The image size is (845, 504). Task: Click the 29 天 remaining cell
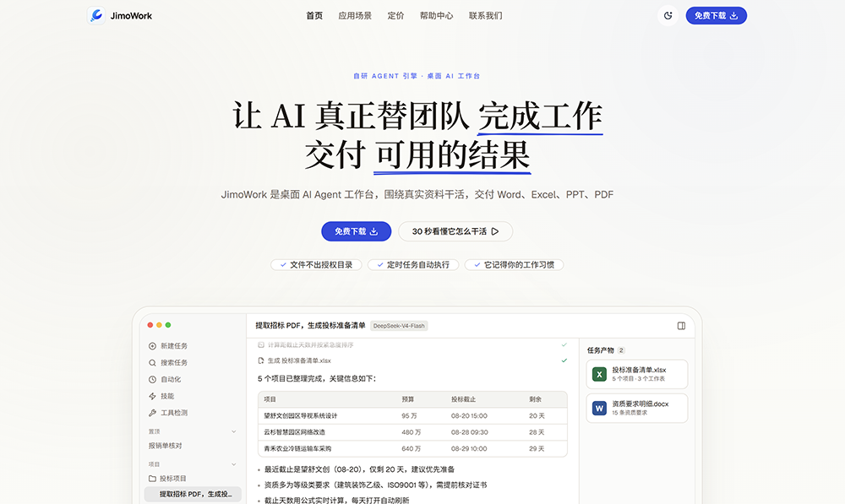(x=537, y=448)
